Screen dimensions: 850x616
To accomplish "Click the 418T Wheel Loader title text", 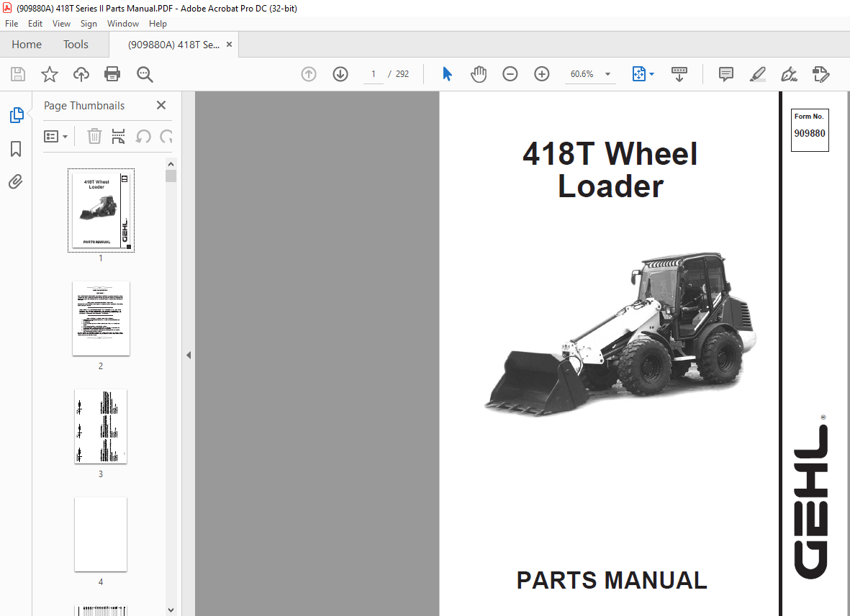I will (610, 170).
